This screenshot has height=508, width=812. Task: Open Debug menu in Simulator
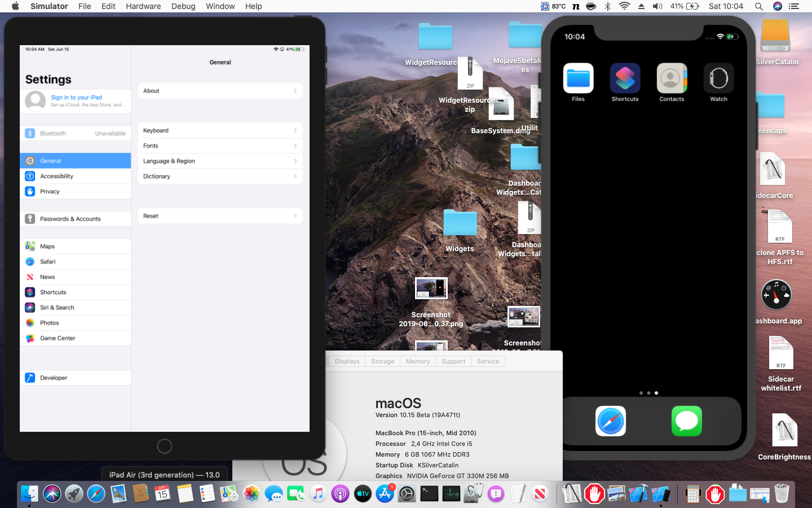pyautogui.click(x=183, y=6)
